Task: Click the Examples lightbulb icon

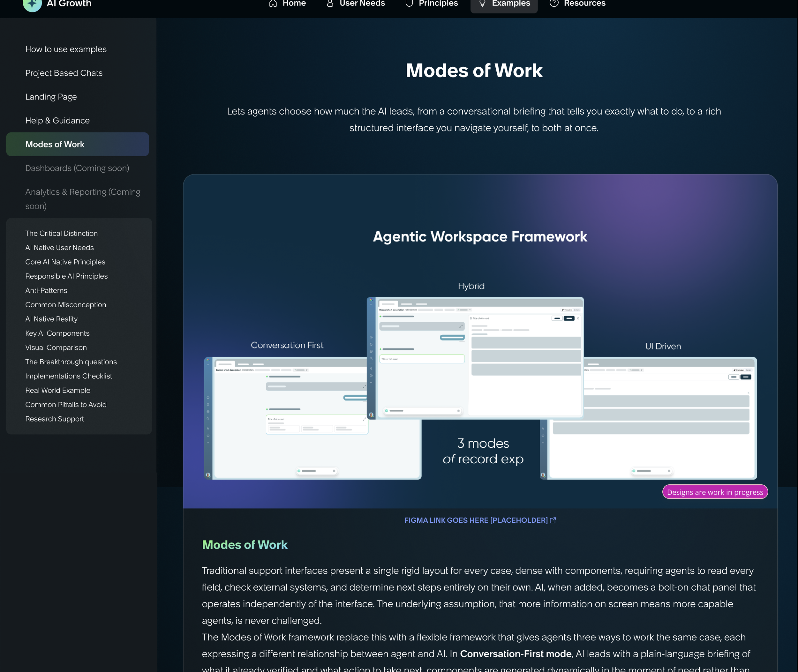Action: (x=482, y=4)
